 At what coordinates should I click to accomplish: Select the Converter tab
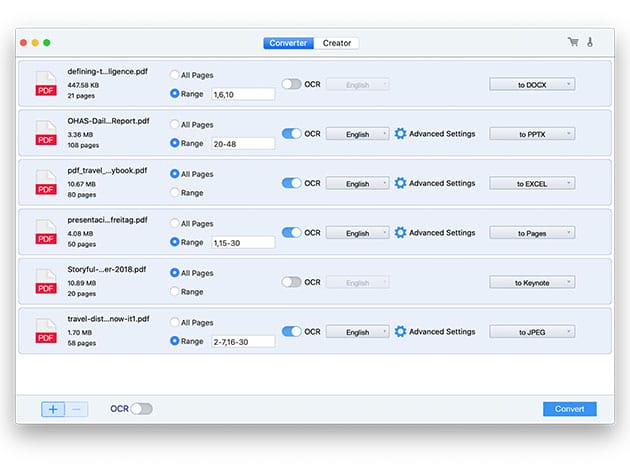288,43
